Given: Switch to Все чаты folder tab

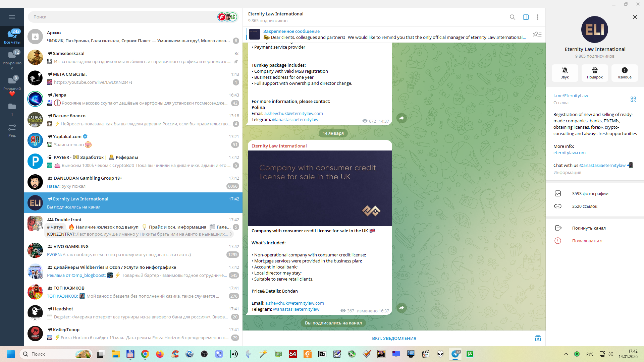Looking at the screenshot, I should [x=12, y=36].
